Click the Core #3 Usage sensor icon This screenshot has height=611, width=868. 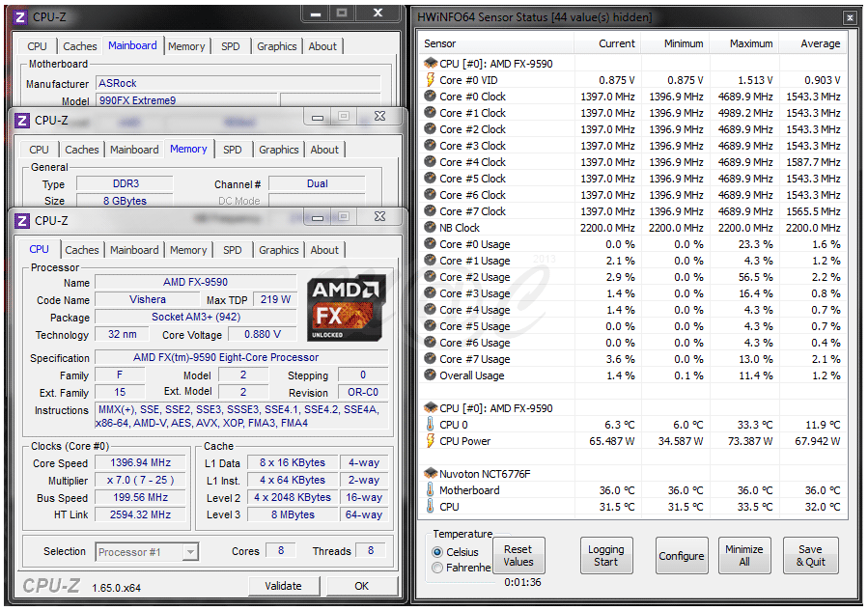click(x=430, y=292)
